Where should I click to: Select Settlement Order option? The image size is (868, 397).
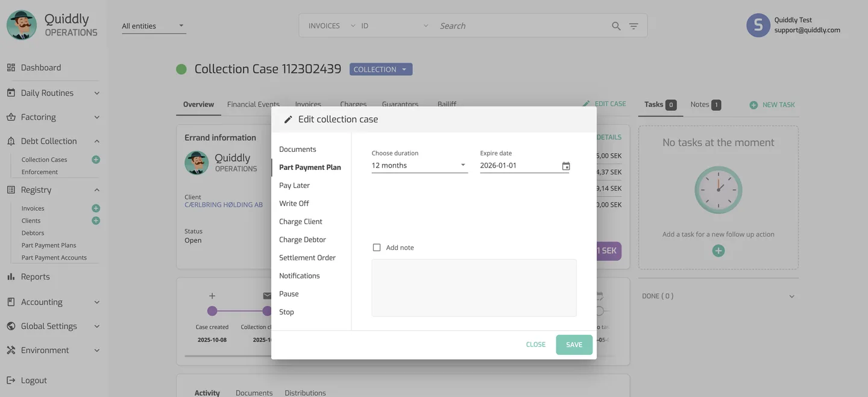tap(307, 258)
